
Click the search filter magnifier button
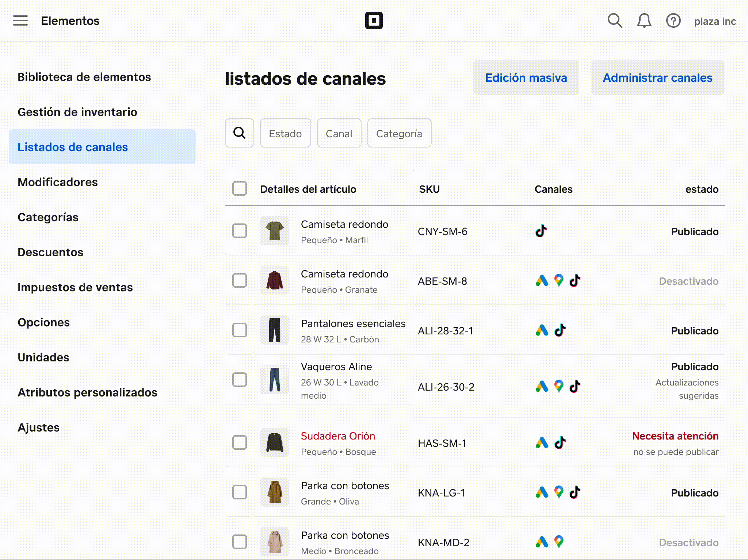(x=240, y=133)
